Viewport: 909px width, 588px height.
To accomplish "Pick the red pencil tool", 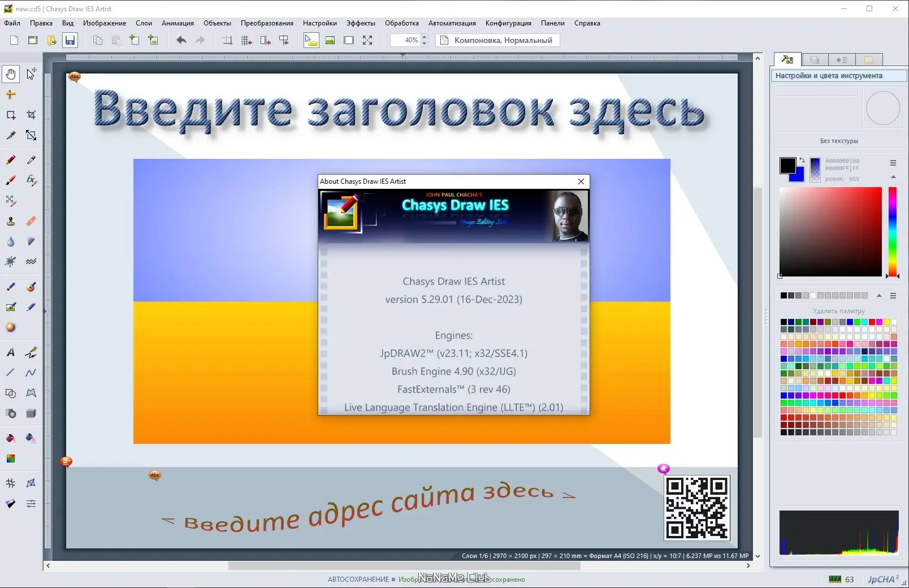I will (x=11, y=160).
